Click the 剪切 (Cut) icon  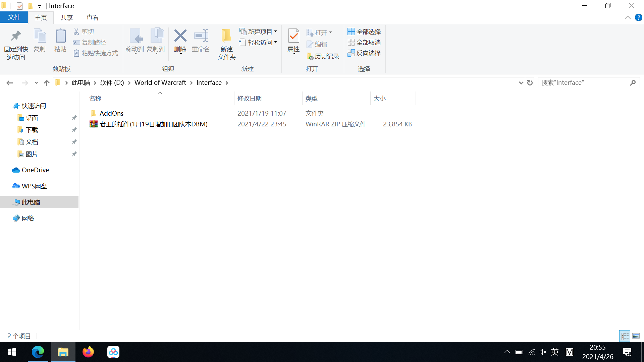(84, 31)
